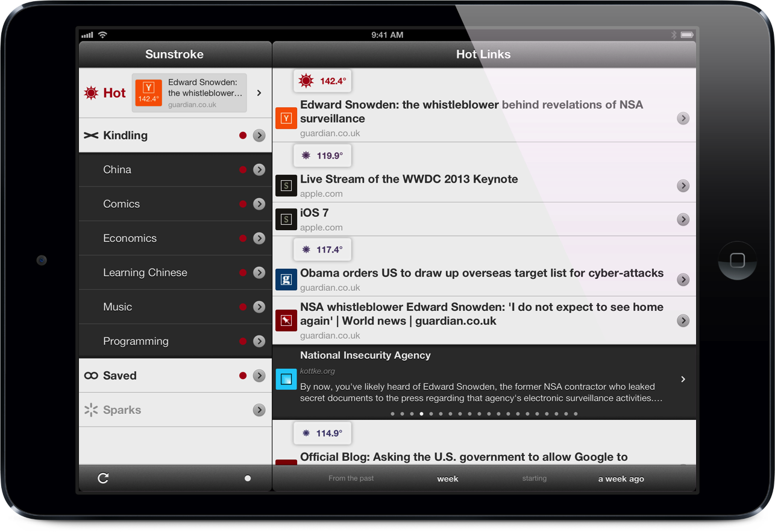Tap the Programming row disclosure arrow
Screen dimensions: 775x532
tap(259, 342)
